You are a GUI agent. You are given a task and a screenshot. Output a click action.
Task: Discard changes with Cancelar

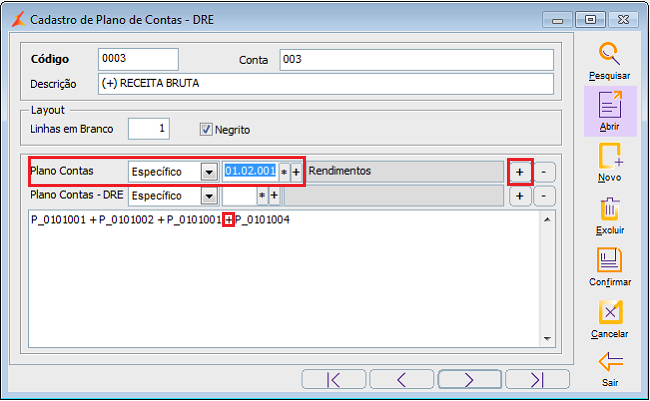coord(610,319)
